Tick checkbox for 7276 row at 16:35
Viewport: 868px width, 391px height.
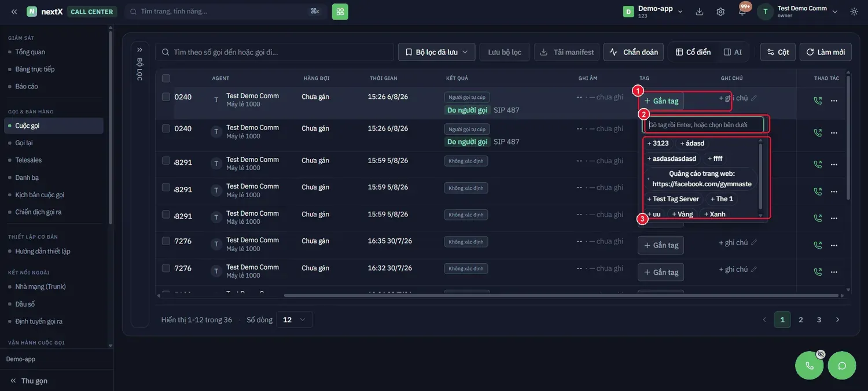(x=166, y=241)
